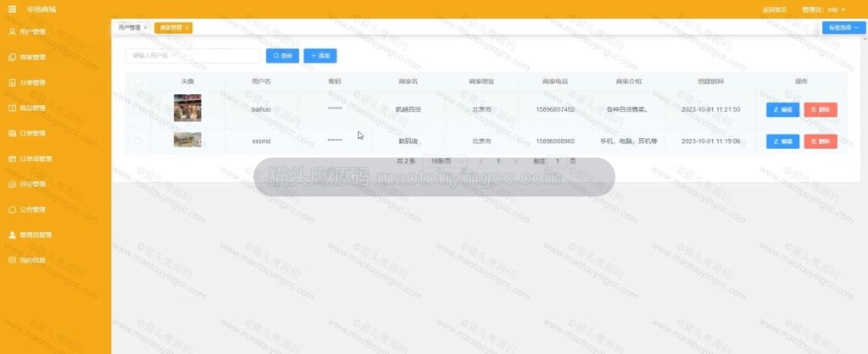This screenshot has height=354, width=868.
Task: Click 编辑 for the baihuo row
Action: click(x=782, y=109)
